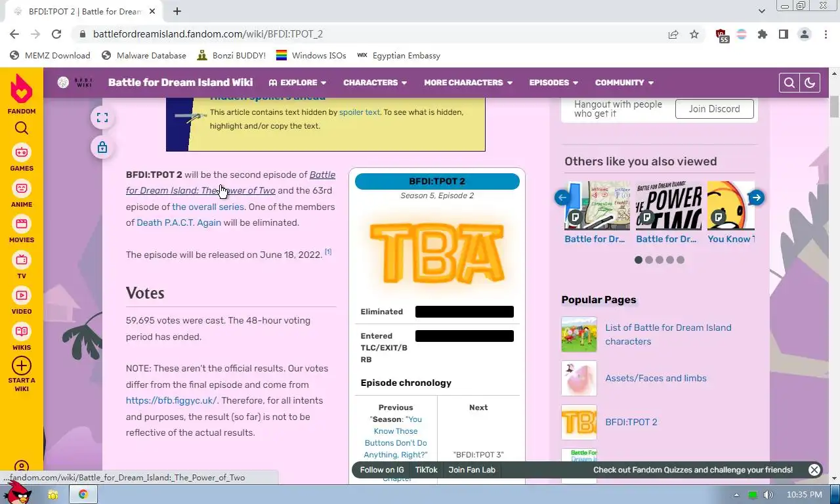Expand the Explore menu
Viewport: 840px width, 504px height.
coord(297,83)
